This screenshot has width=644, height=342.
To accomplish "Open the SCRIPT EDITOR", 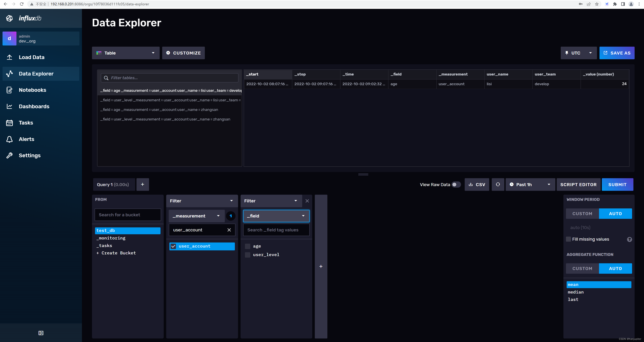I will [x=578, y=184].
